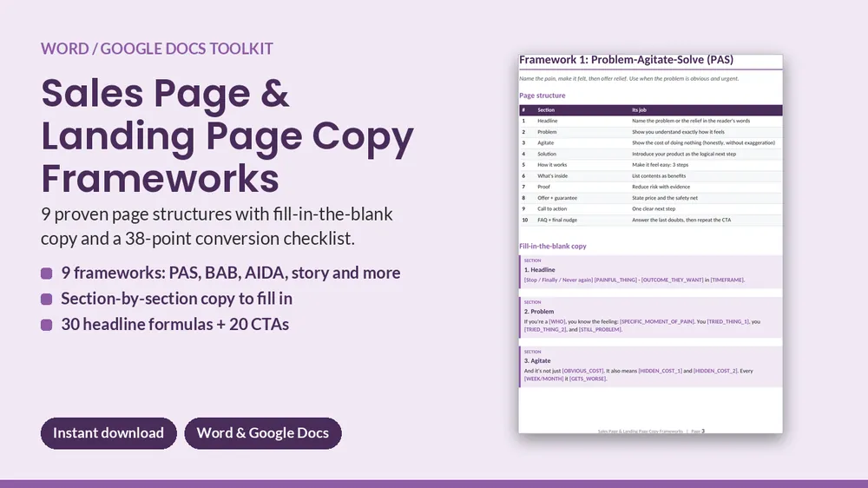
Task: Click the 'Its job' table column header
Action: coord(639,110)
